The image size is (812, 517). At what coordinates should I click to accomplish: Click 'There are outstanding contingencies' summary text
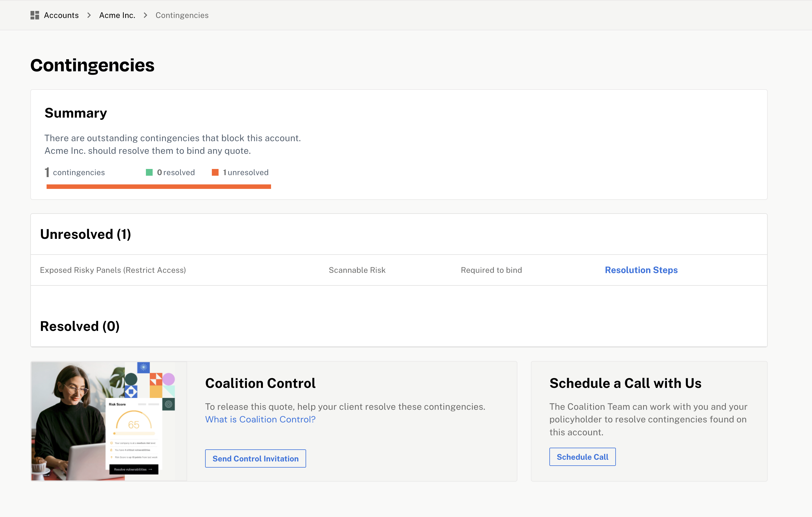click(173, 144)
